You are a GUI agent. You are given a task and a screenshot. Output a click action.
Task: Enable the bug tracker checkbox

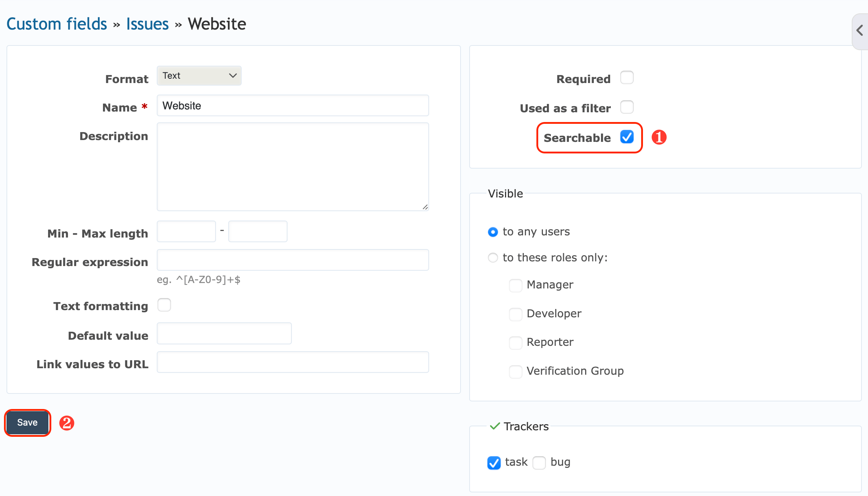539,463
